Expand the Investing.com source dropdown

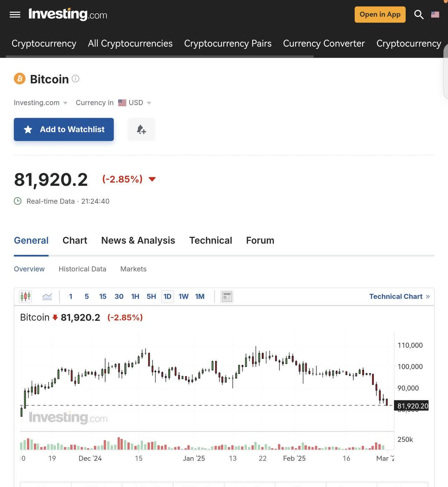(x=40, y=103)
